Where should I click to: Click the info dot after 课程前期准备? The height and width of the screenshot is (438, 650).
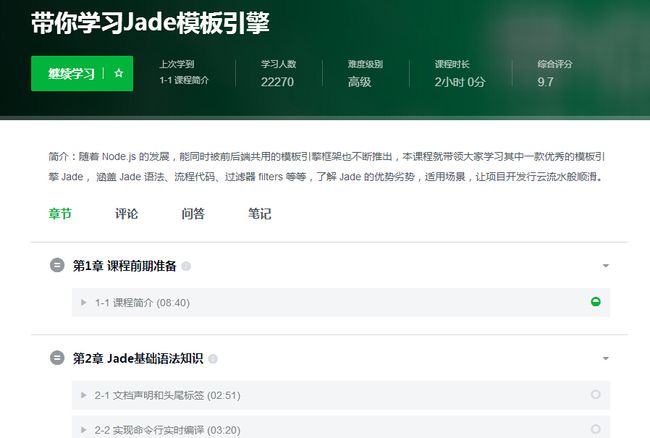tap(186, 266)
